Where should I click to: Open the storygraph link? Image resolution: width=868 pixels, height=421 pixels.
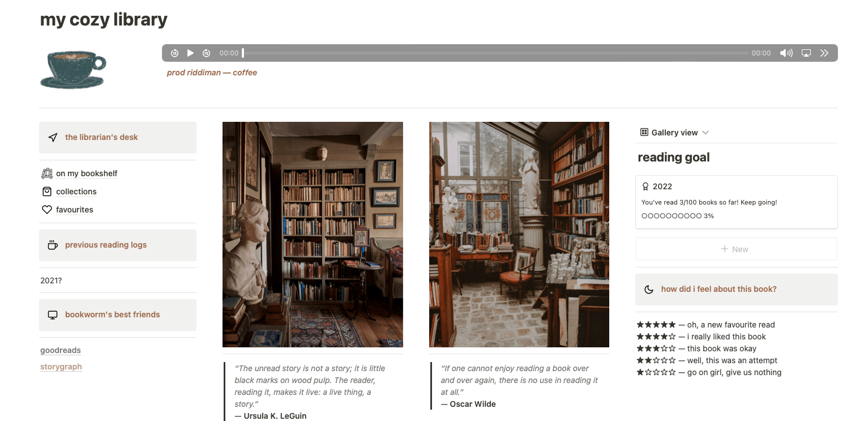pos(61,367)
